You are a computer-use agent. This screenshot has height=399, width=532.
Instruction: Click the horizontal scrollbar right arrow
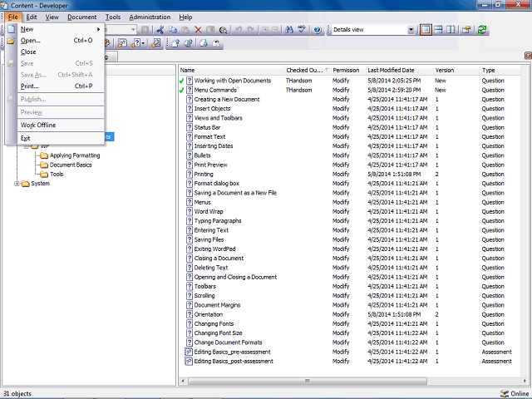click(525, 381)
